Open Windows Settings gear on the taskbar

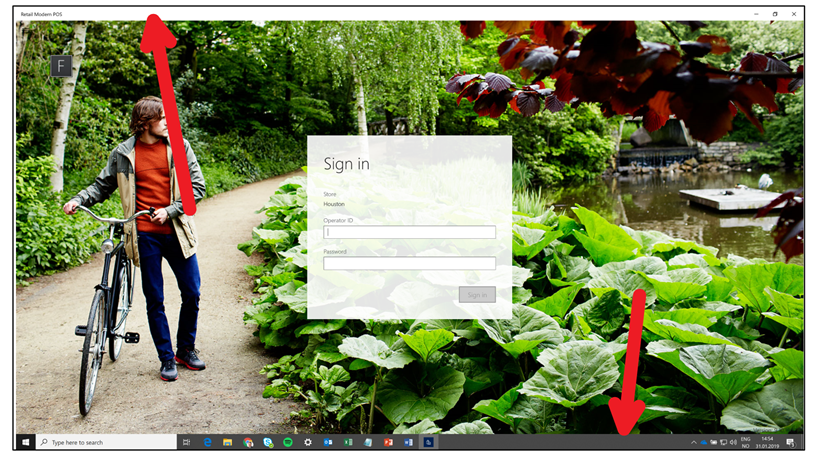pos(308,441)
